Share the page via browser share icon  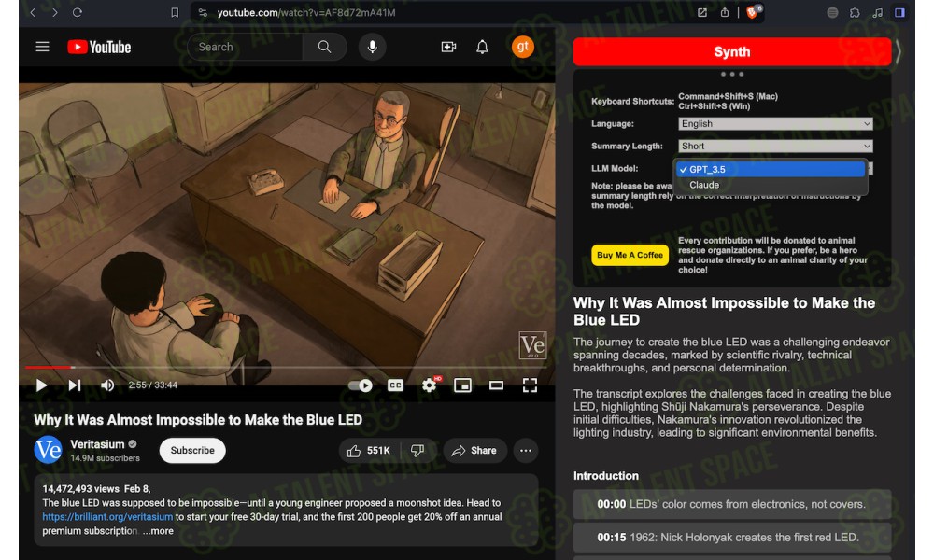(x=725, y=12)
